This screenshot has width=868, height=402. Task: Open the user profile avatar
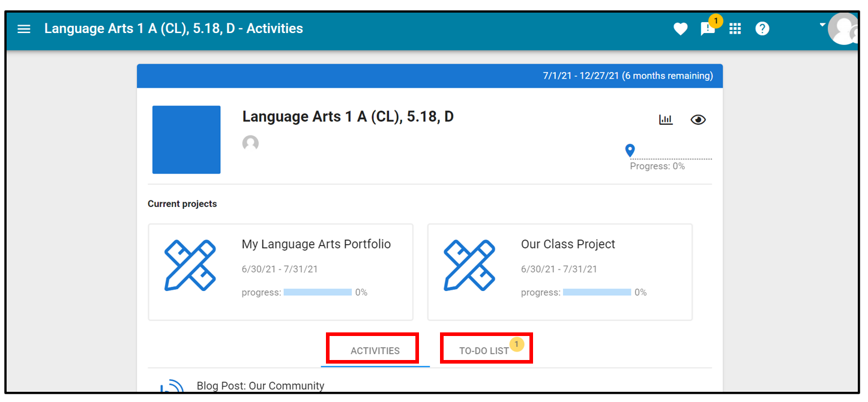click(x=844, y=29)
